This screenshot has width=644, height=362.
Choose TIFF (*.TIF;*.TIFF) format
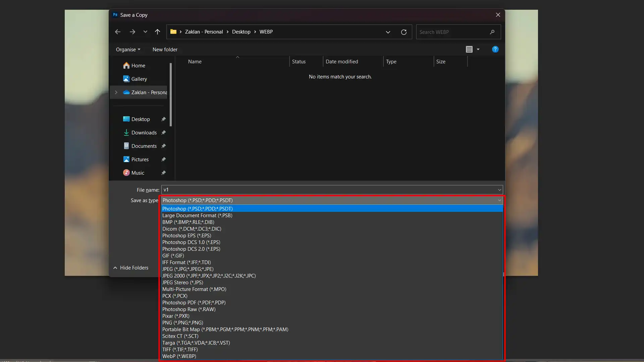pyautogui.click(x=332, y=350)
